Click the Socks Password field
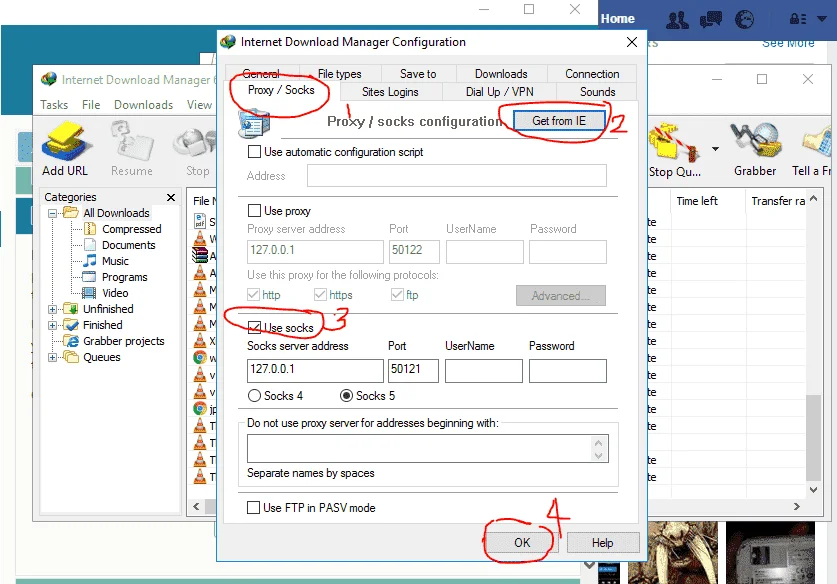Screen dimensions: 837x584 567,370
